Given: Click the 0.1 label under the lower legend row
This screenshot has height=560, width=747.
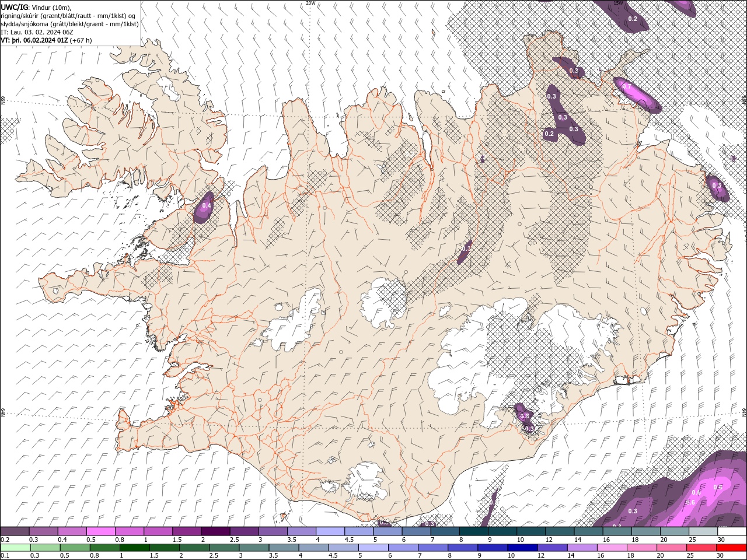Looking at the screenshot, I should click(x=5, y=555).
